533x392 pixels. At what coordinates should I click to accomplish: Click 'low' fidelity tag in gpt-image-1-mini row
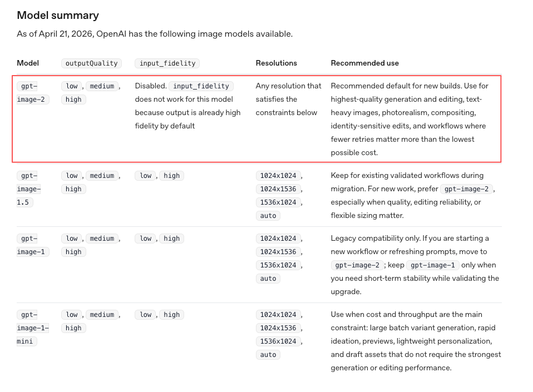145,315
